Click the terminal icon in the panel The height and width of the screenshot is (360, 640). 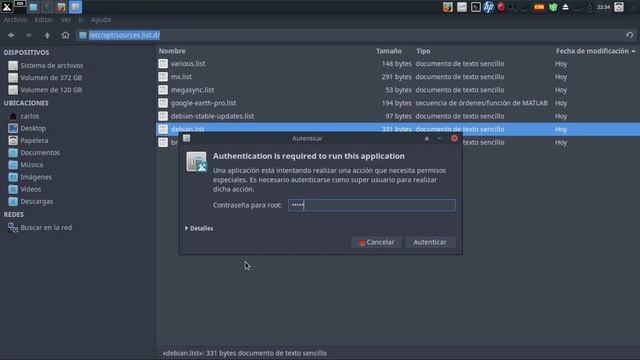click(x=476, y=7)
